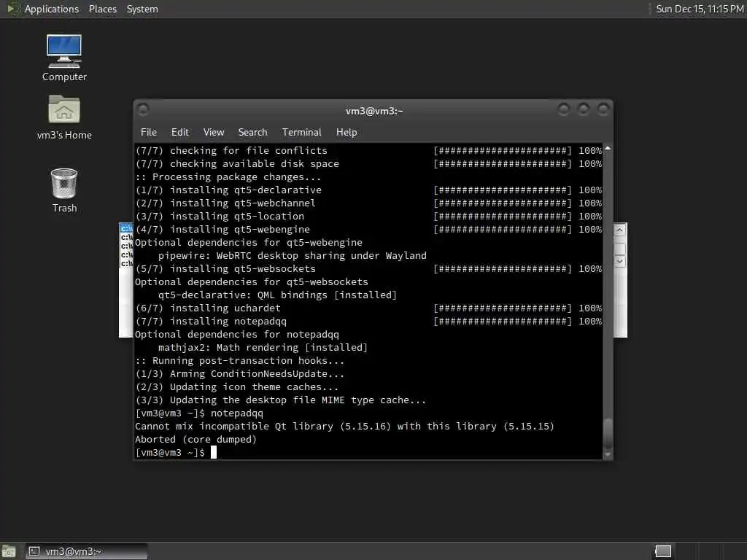Click the terminal title bar vm3@vm3:~
This screenshot has width=747, height=560.
coord(374,111)
